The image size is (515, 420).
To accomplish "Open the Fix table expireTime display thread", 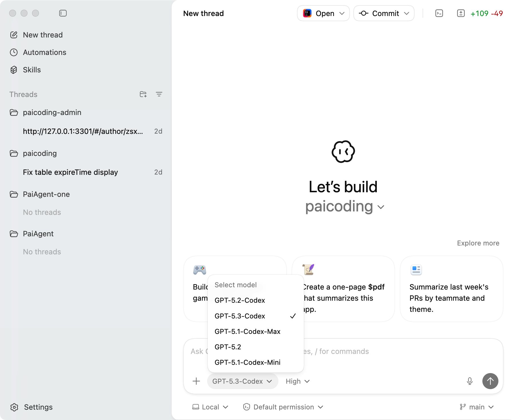I will pos(70,172).
